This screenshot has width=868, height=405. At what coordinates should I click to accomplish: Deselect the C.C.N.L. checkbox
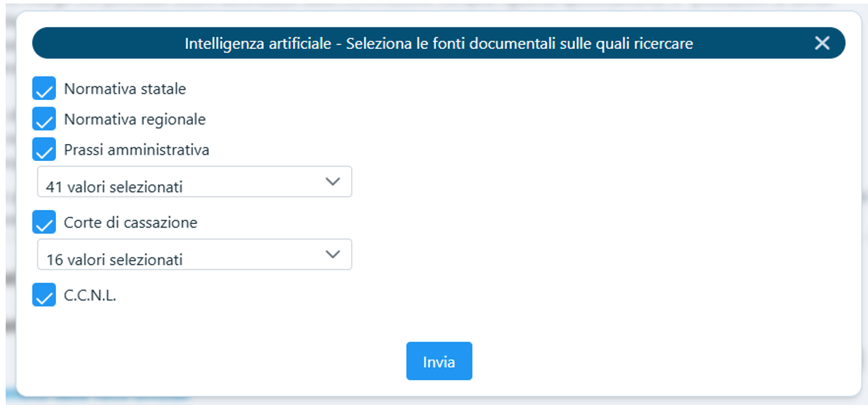[x=44, y=295]
